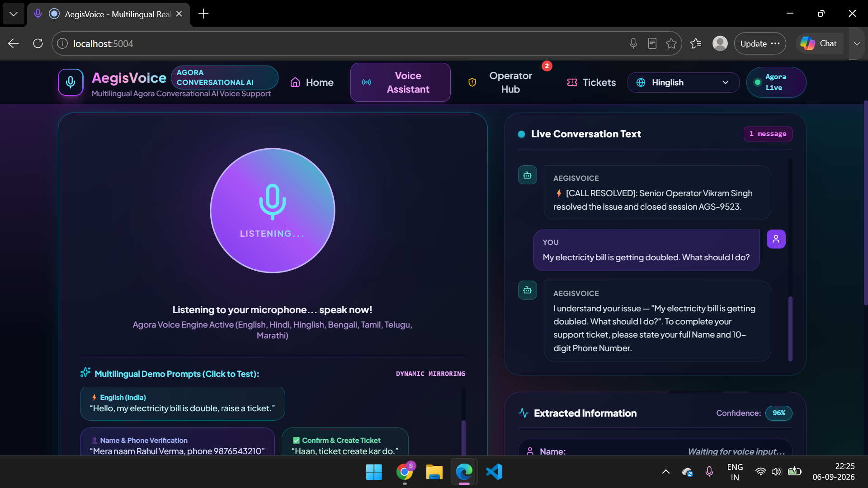Click the CALL RESOLVED message bubble

tap(657, 193)
